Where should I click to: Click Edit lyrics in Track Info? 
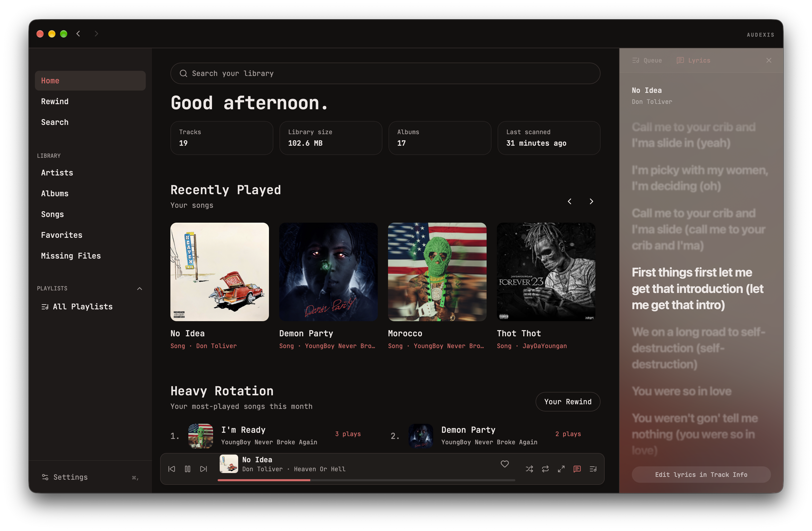[x=701, y=475]
